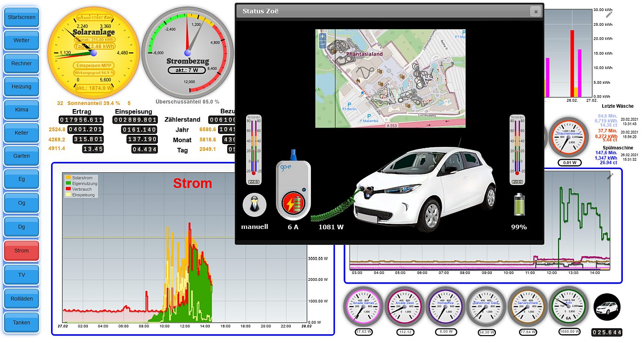This screenshot has height=343, width=644.
Task: Click the car battery level icon
Action: 519,204
